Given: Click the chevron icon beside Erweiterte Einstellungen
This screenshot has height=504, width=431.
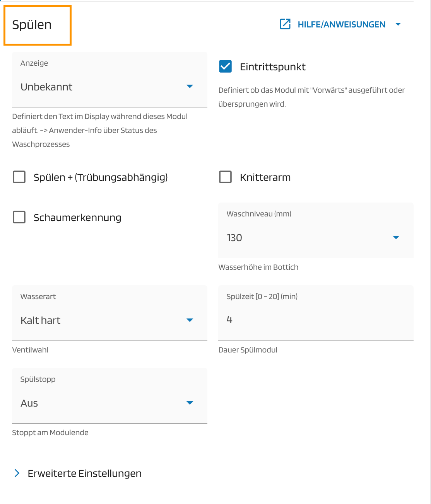Looking at the screenshot, I should [17, 473].
